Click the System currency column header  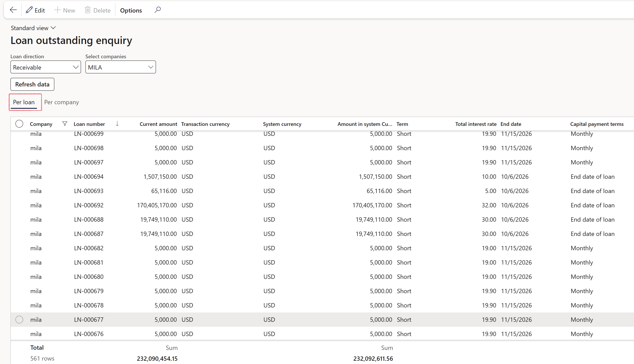point(282,124)
